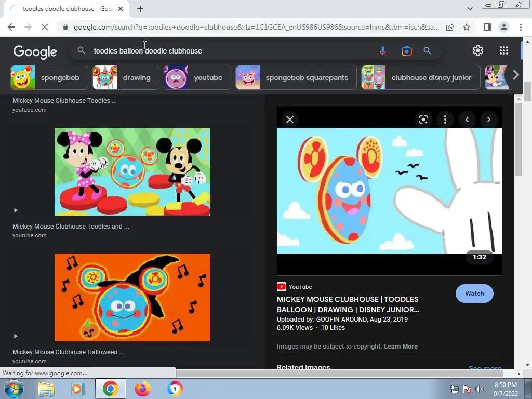This screenshot has width=532, height=399.
Task: Open Mickey Mouse Clubhouse Halloween result link
Action: point(68,352)
